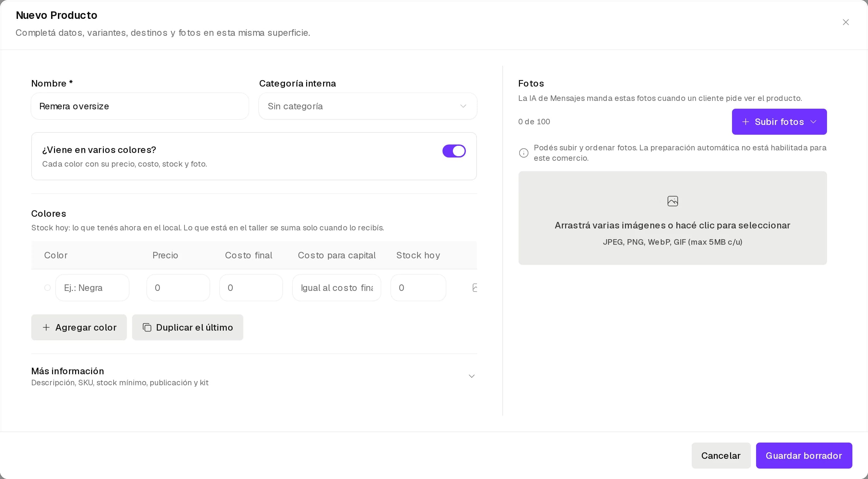Viewport: 868px width, 479px height.
Task: Click the color swatch circle in the row
Action: pos(47,288)
